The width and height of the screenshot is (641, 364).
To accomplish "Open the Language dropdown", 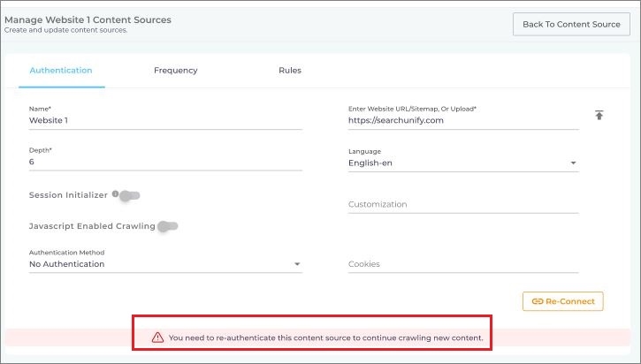I will tap(462, 163).
